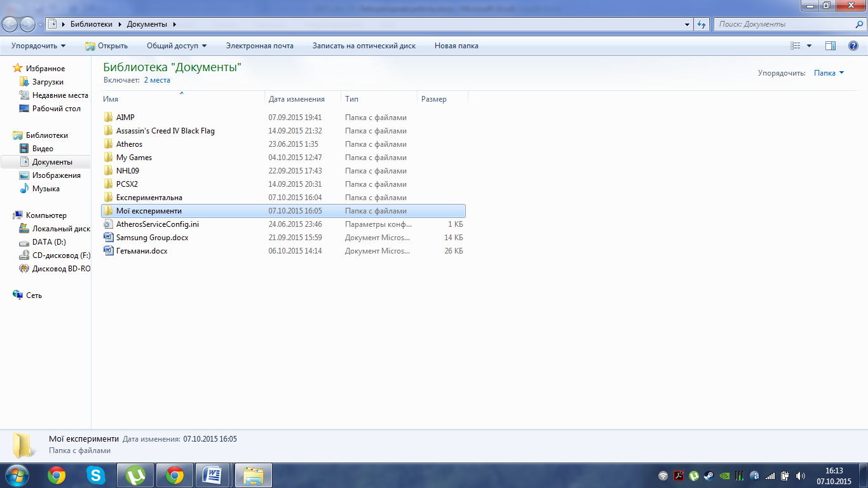
Task: Open Недавние места in the sidebar
Action: 60,95
